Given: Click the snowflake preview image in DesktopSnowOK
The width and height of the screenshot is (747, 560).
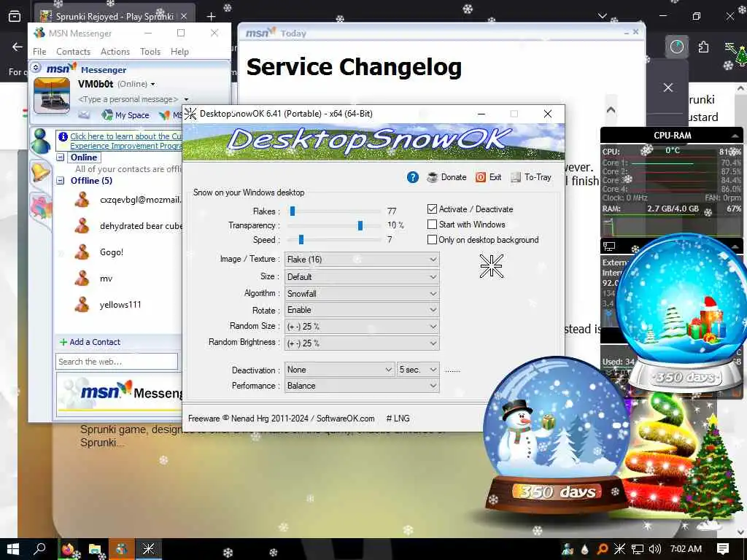Looking at the screenshot, I should (x=491, y=265).
